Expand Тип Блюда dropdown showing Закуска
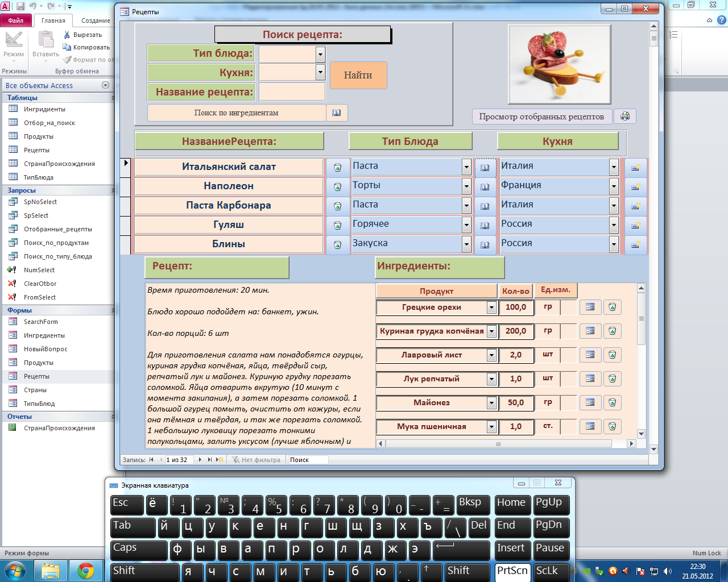Image resolution: width=728 pixels, height=582 pixels. pyautogui.click(x=466, y=244)
